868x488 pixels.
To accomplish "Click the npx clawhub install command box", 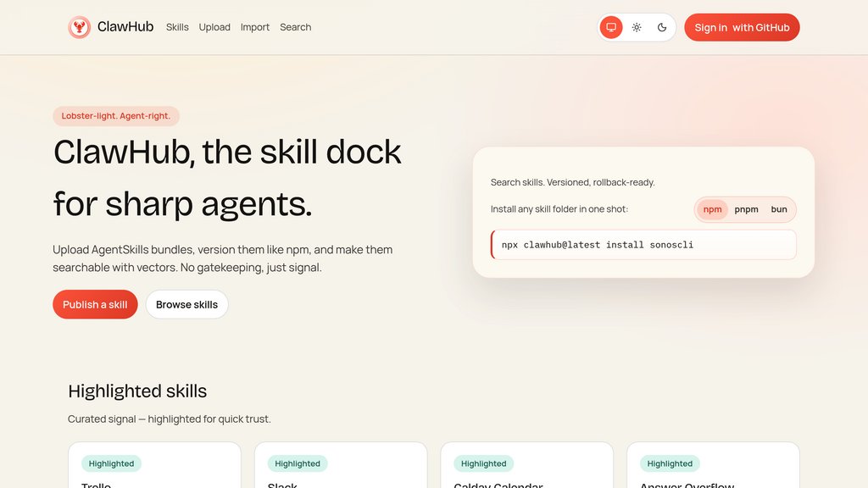I will 643,245.
